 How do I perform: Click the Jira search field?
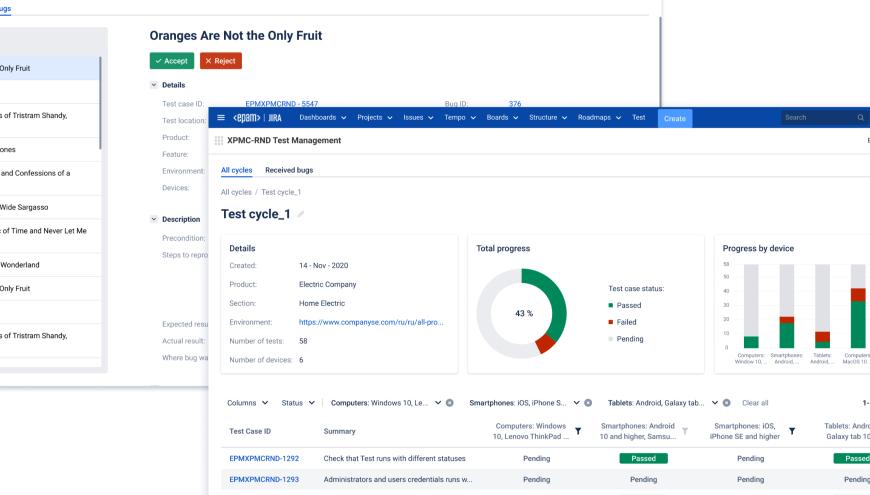click(818, 118)
